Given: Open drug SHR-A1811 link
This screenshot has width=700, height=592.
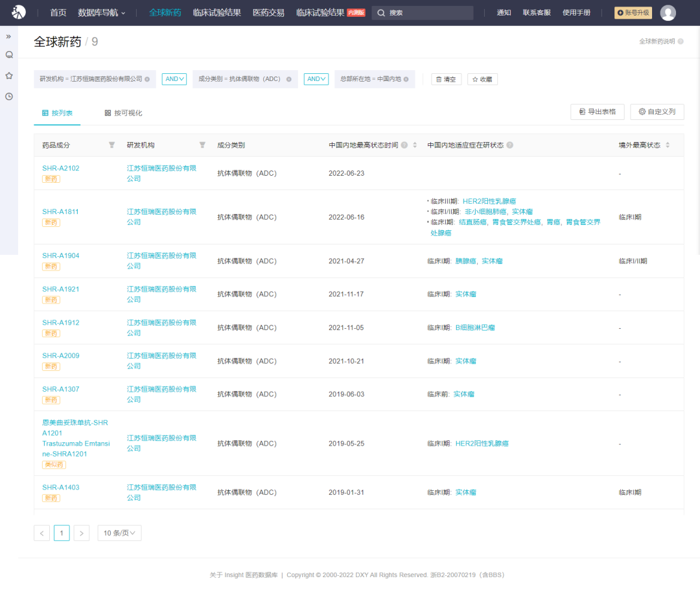Looking at the screenshot, I should (60, 211).
